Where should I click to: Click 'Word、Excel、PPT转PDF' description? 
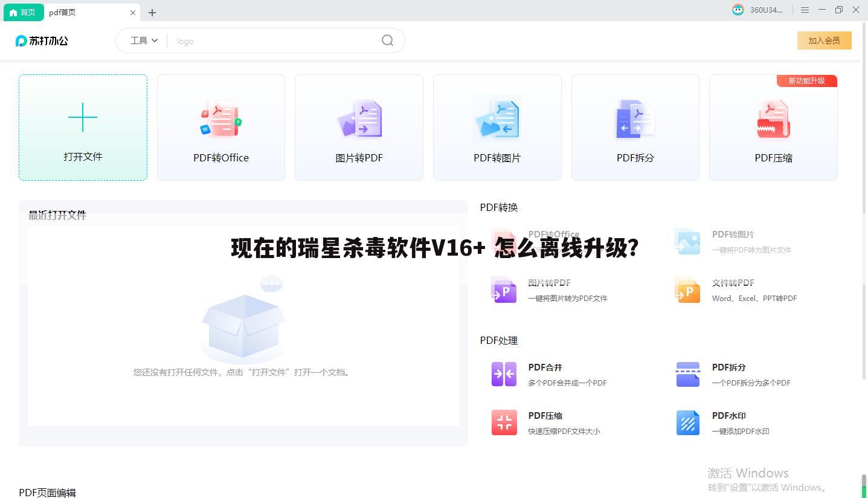754,298
